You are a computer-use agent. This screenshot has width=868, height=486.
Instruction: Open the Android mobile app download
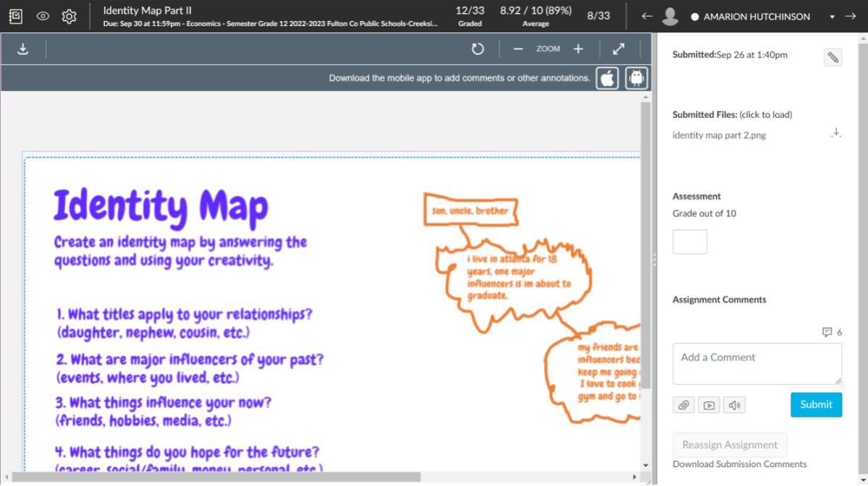636,78
